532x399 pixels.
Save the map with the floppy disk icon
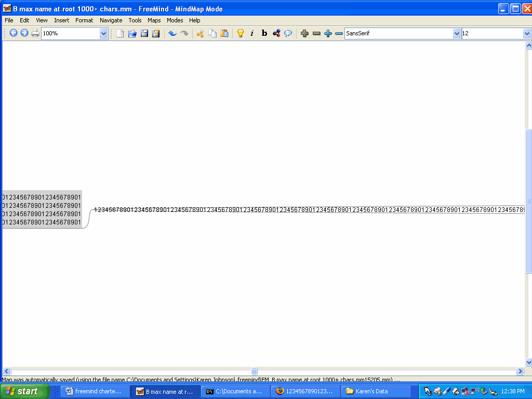(144, 33)
